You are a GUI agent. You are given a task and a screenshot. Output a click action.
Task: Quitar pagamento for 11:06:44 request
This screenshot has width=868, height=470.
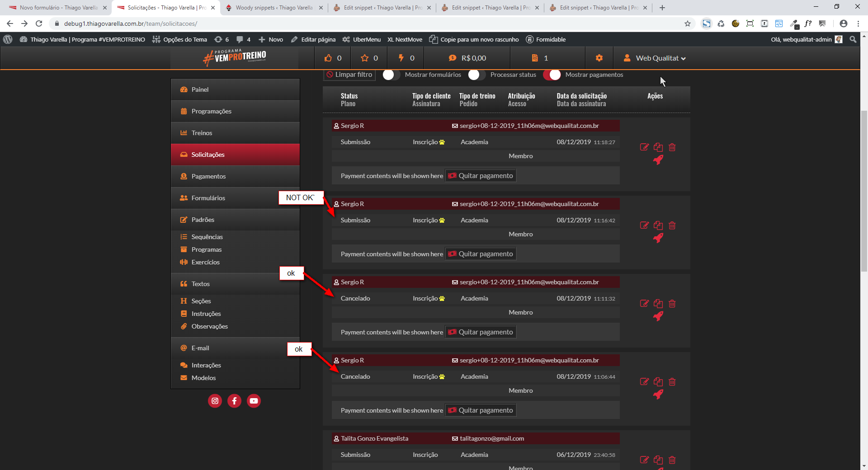click(x=481, y=410)
